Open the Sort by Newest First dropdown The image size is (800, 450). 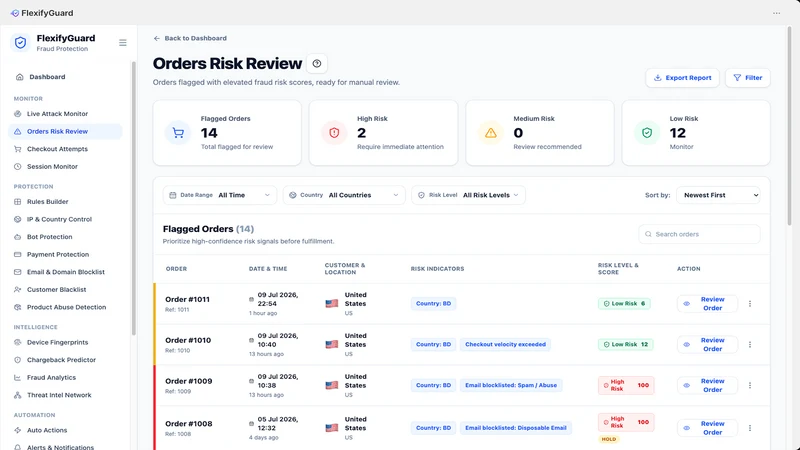718,195
